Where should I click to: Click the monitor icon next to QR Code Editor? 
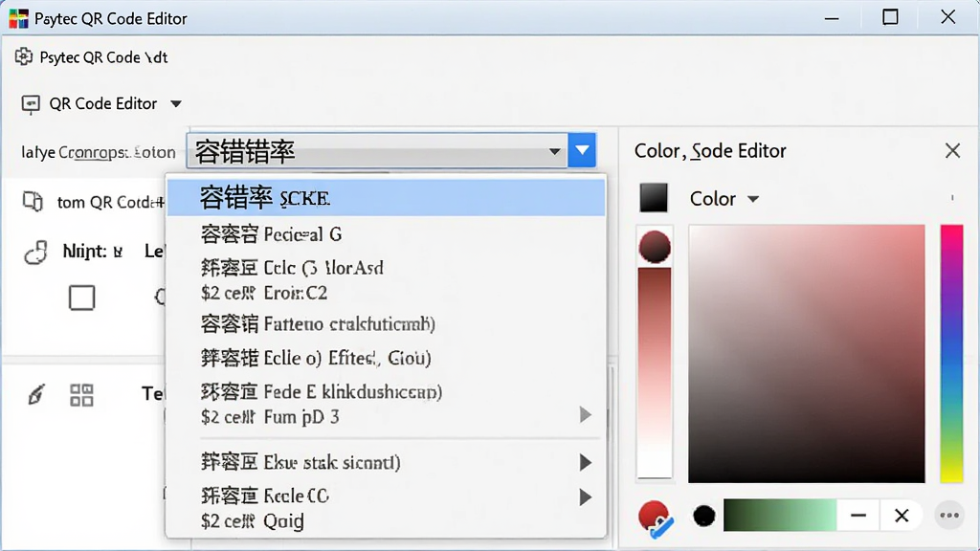[x=31, y=103]
